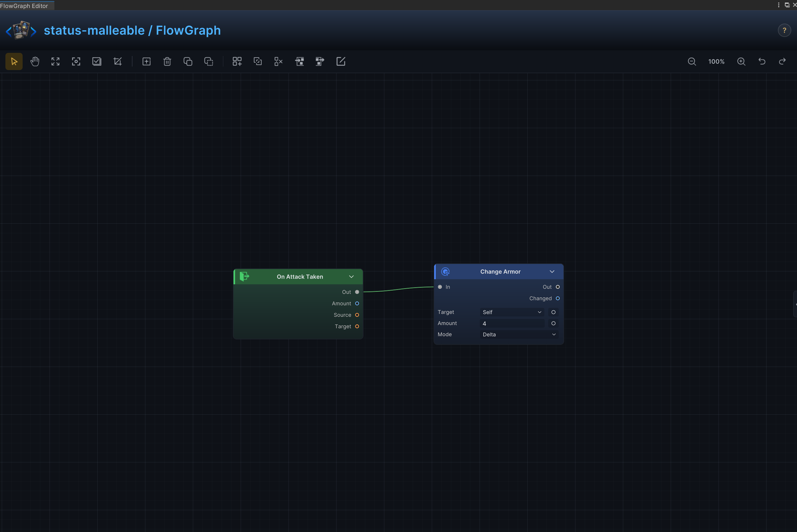Select the Change Armor node title
The height and width of the screenshot is (532, 797).
point(500,272)
